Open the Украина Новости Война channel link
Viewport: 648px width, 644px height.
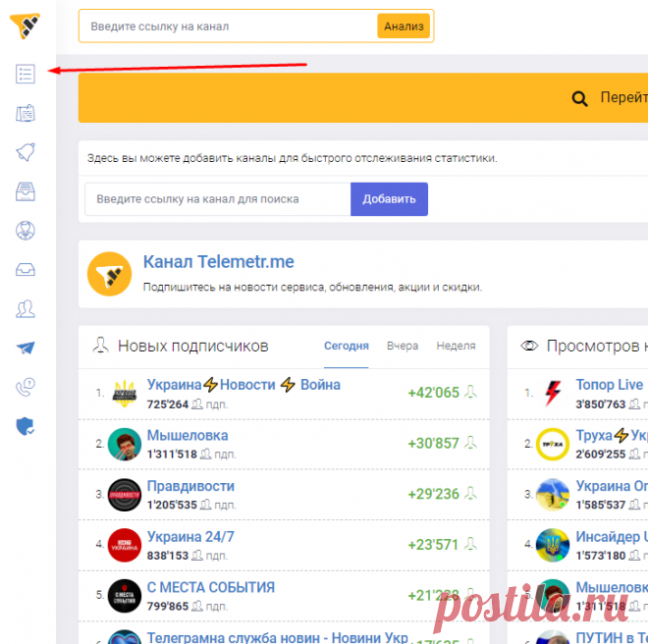coord(243,385)
